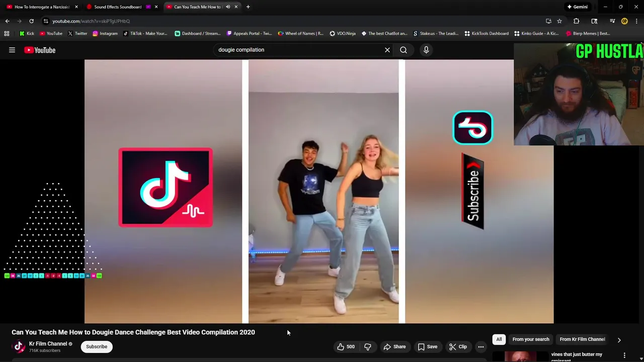Open the Instagram bookmark
644x362 pixels.
coord(105,33)
